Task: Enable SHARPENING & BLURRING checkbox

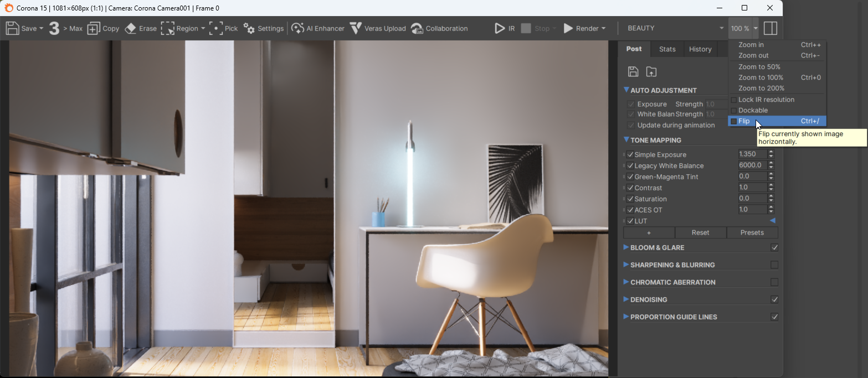Action: 774,265
